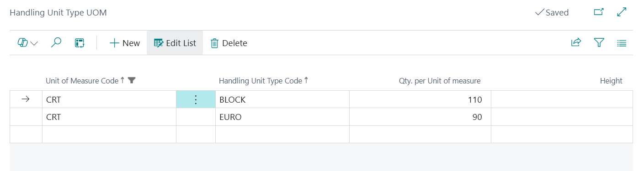Sort by Unit of Measure Code column
This screenshot has height=171, width=644.
82,81
